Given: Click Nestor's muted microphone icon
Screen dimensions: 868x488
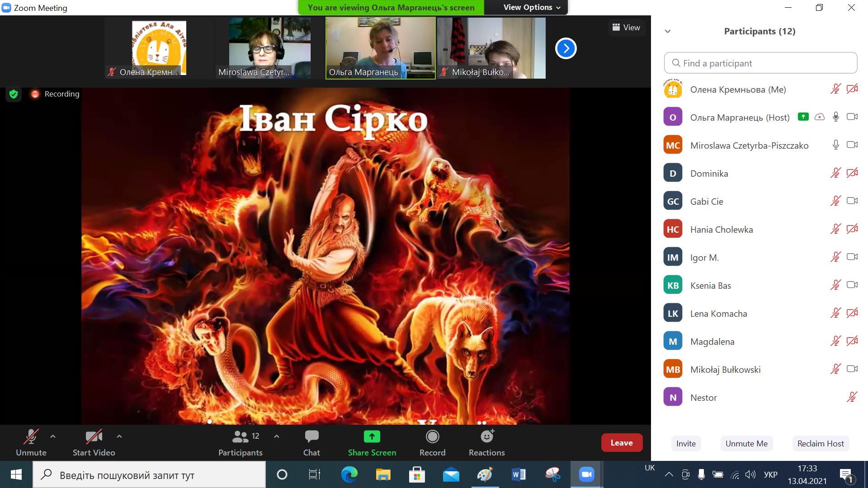Looking at the screenshot, I should pos(852,397).
